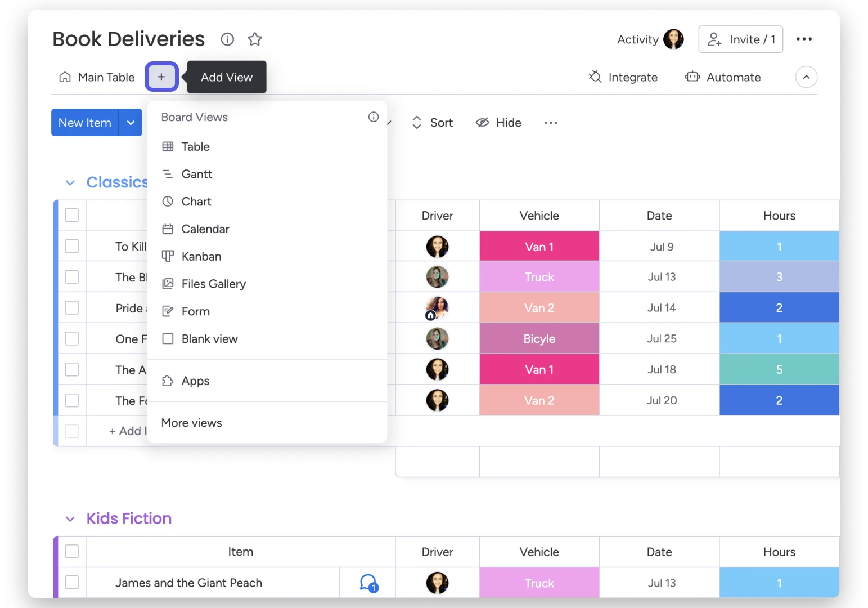Image resolution: width=868 pixels, height=608 pixels.
Task: Tick the Classics group select-all checkbox
Action: click(72, 215)
